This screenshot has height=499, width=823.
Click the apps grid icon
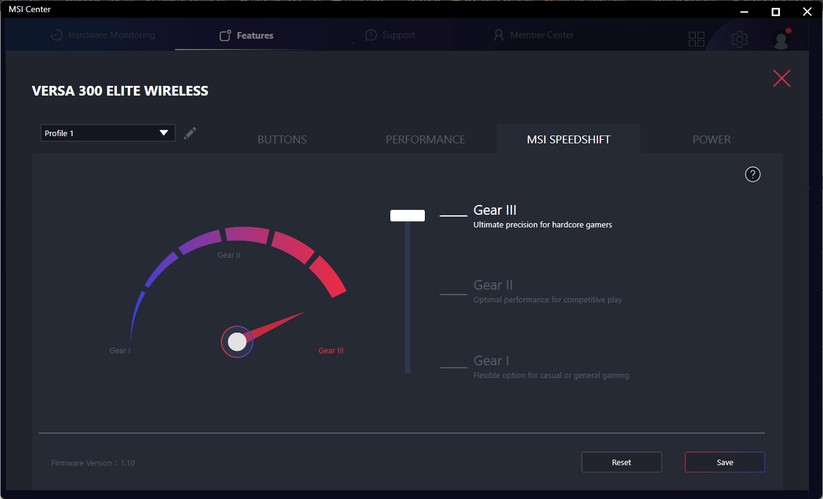[697, 39]
